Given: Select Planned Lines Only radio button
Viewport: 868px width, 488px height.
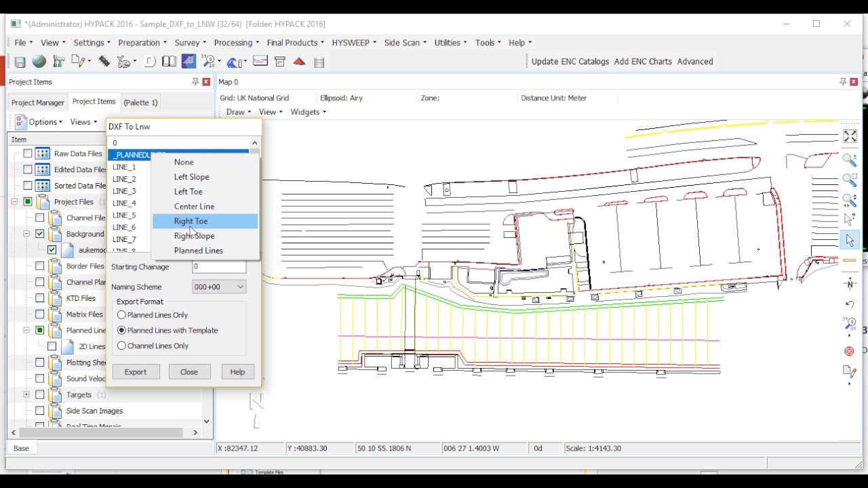Looking at the screenshot, I should click(x=121, y=315).
